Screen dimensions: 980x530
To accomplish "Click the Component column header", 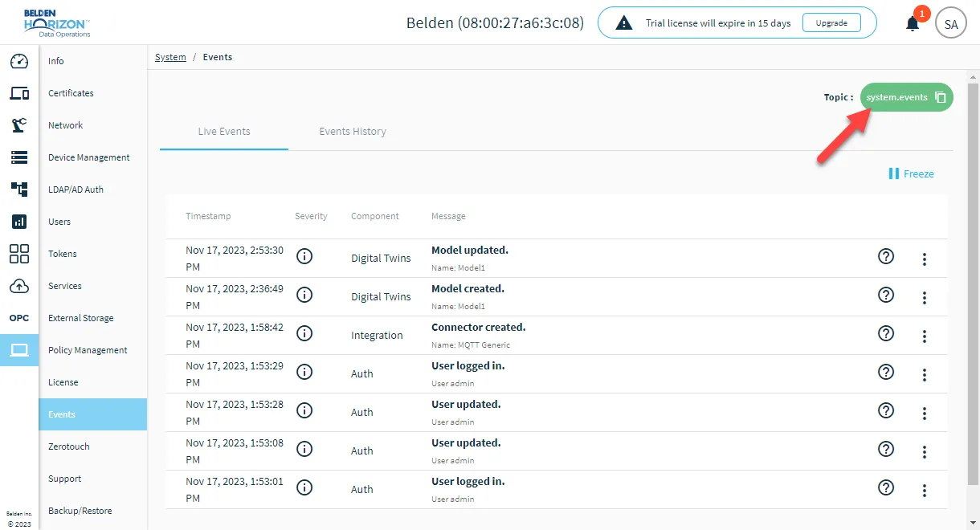I will point(375,216).
